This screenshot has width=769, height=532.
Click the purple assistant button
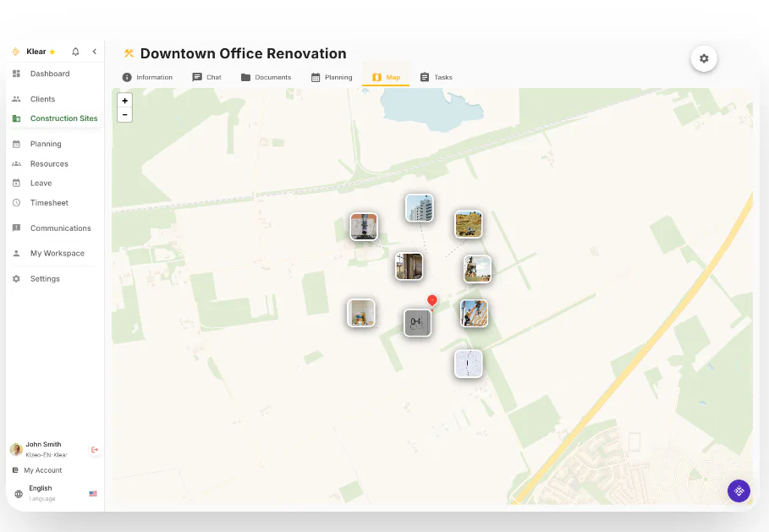click(739, 491)
